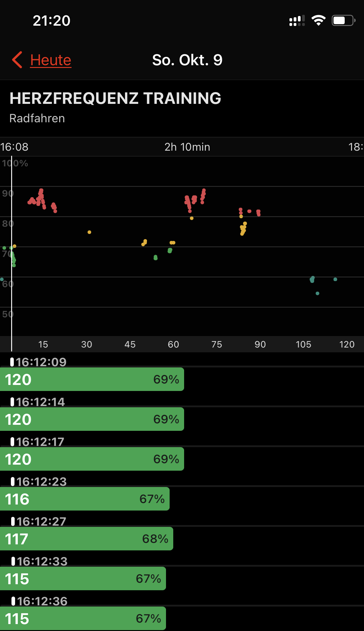The height and width of the screenshot is (631, 364).
Task: Select the 16:12:17 heart rate bar
Action: point(92,459)
